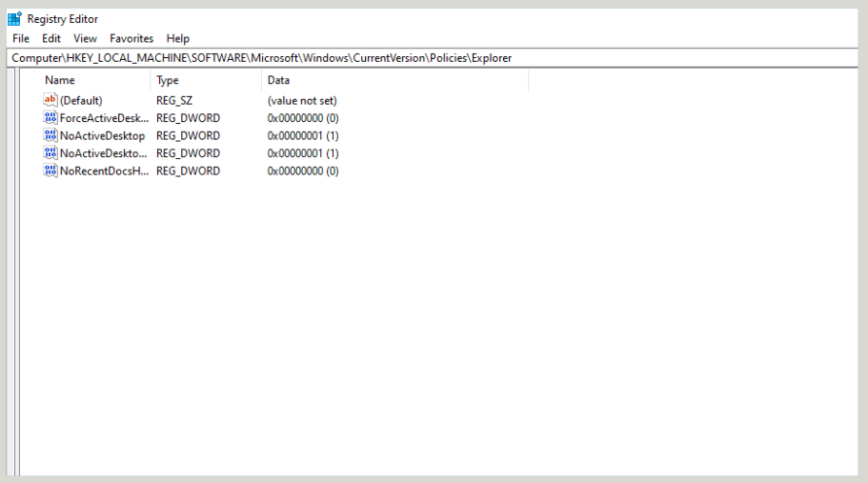868x483 pixels.
Task: Click the Data column header
Action: click(279, 80)
